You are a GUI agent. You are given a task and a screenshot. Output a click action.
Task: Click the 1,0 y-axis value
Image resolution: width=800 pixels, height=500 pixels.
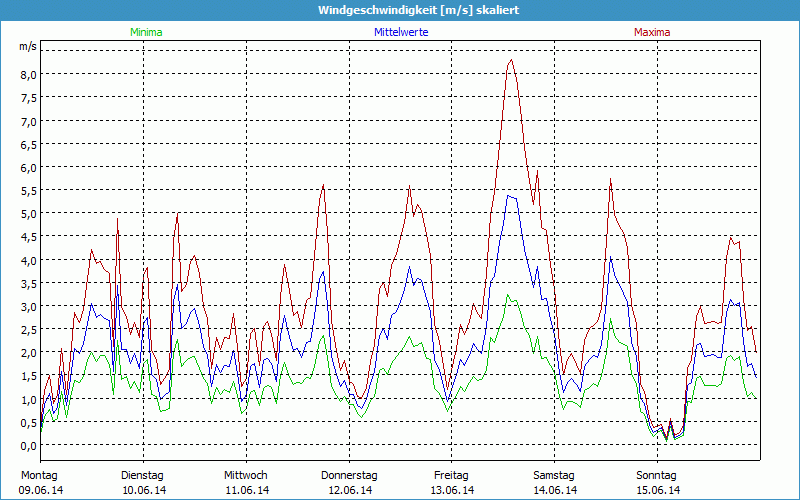point(28,399)
